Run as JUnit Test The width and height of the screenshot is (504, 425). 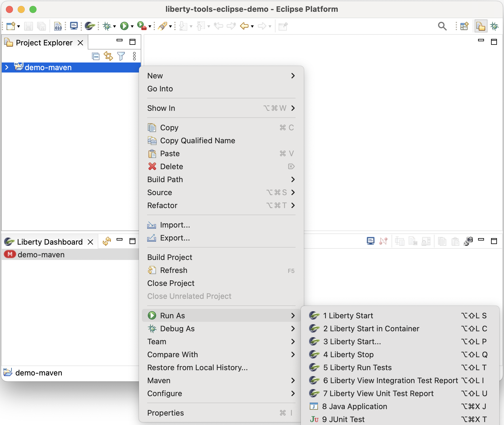(400, 419)
